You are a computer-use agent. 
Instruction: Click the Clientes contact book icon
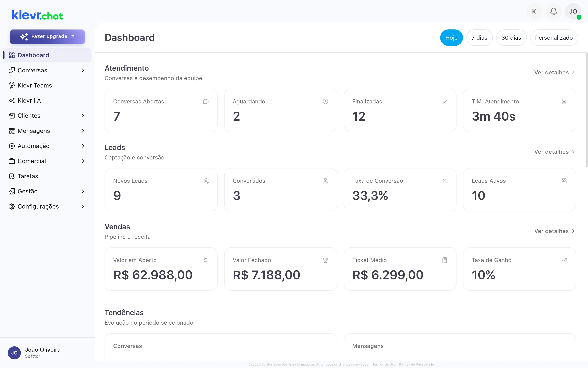click(12, 116)
